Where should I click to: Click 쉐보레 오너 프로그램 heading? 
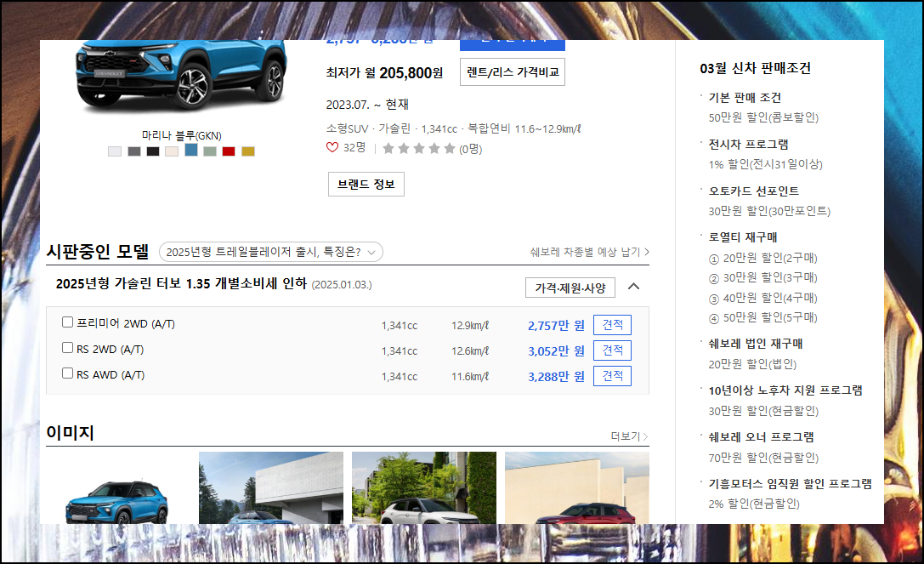(762, 436)
